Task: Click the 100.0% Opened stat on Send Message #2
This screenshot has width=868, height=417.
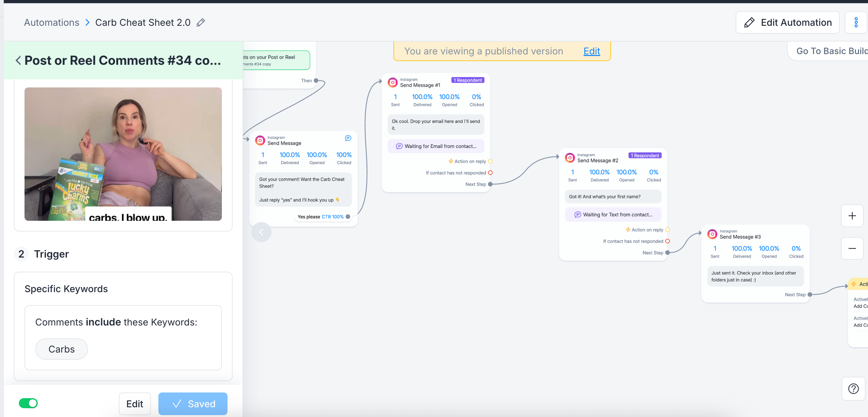Action: point(626,175)
